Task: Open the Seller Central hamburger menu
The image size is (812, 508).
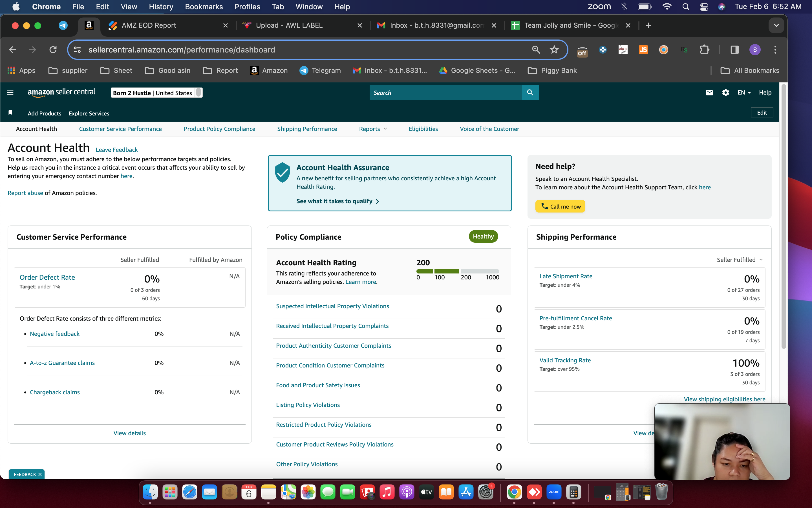Action: pos(10,92)
